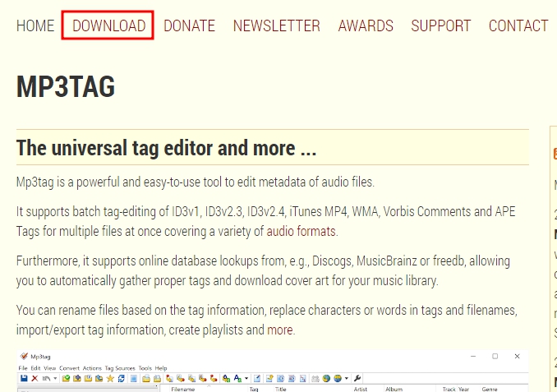557x392 pixels.
Task: Click the word "MusicBrainz" in the paragraph
Action: pyautogui.click(x=386, y=261)
